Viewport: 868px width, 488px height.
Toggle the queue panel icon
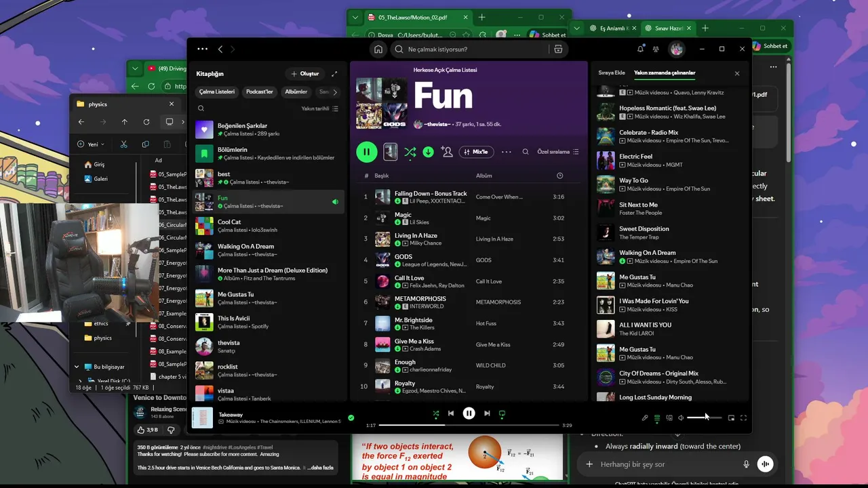pyautogui.click(x=657, y=418)
